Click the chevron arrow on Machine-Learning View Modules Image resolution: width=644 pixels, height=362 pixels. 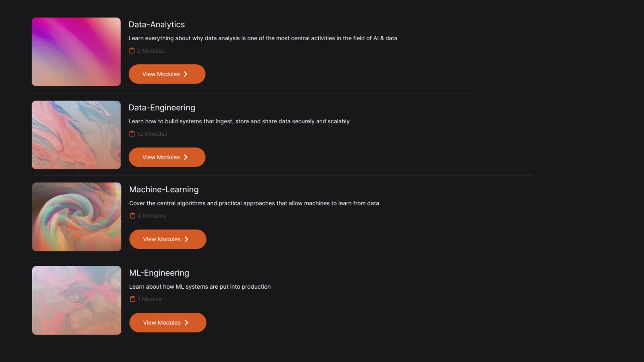[x=187, y=239]
